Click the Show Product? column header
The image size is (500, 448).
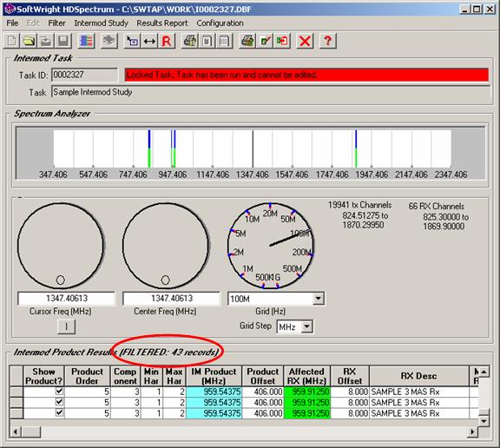(x=44, y=376)
